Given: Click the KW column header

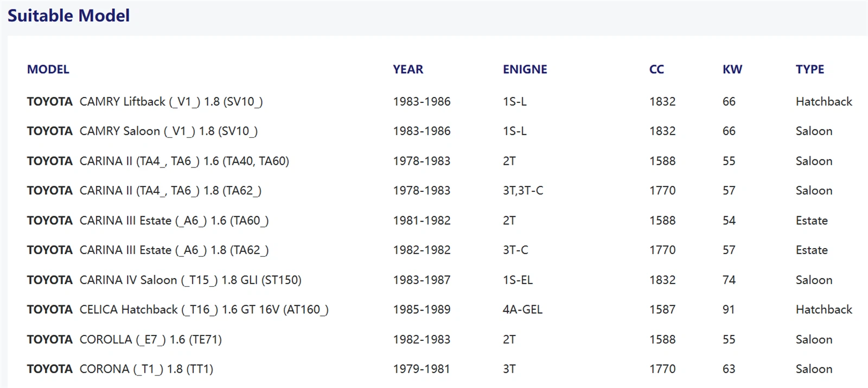Looking at the screenshot, I should 732,69.
